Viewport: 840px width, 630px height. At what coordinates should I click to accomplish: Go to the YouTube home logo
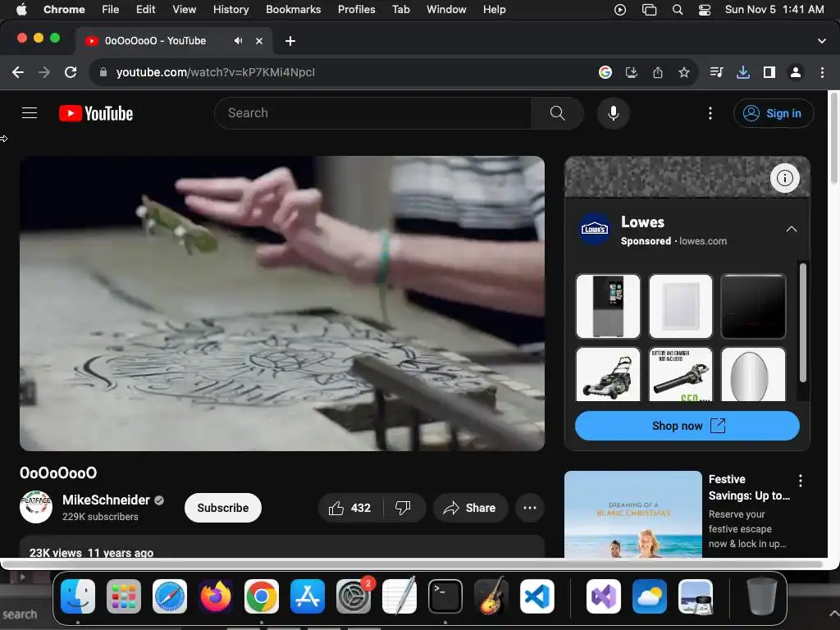click(96, 113)
